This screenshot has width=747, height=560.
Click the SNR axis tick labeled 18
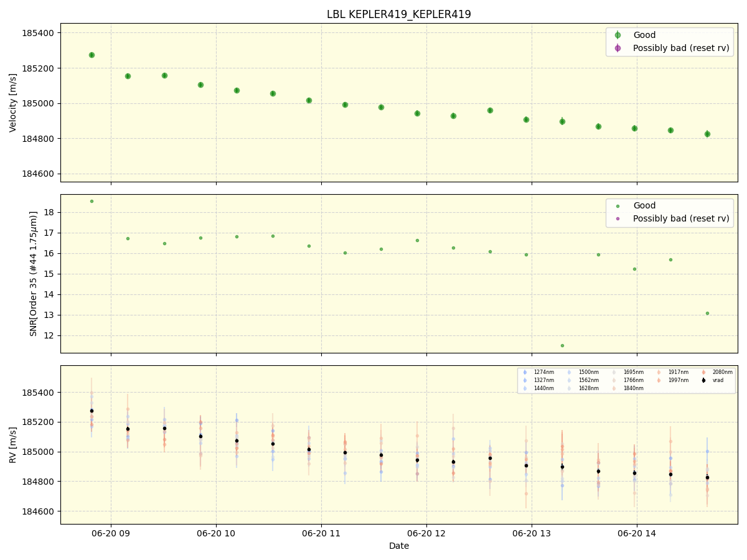[50, 212]
